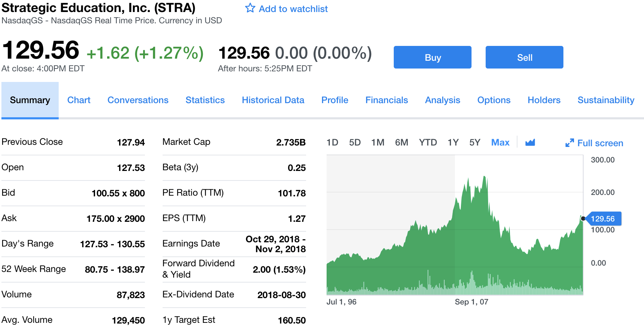Set chart range to 6M
The width and height of the screenshot is (644, 332).
pos(402,142)
